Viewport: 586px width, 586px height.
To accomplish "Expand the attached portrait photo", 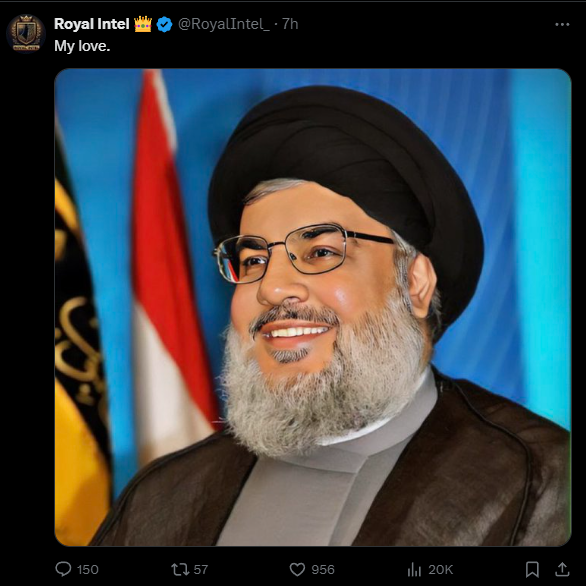I will coord(313,307).
